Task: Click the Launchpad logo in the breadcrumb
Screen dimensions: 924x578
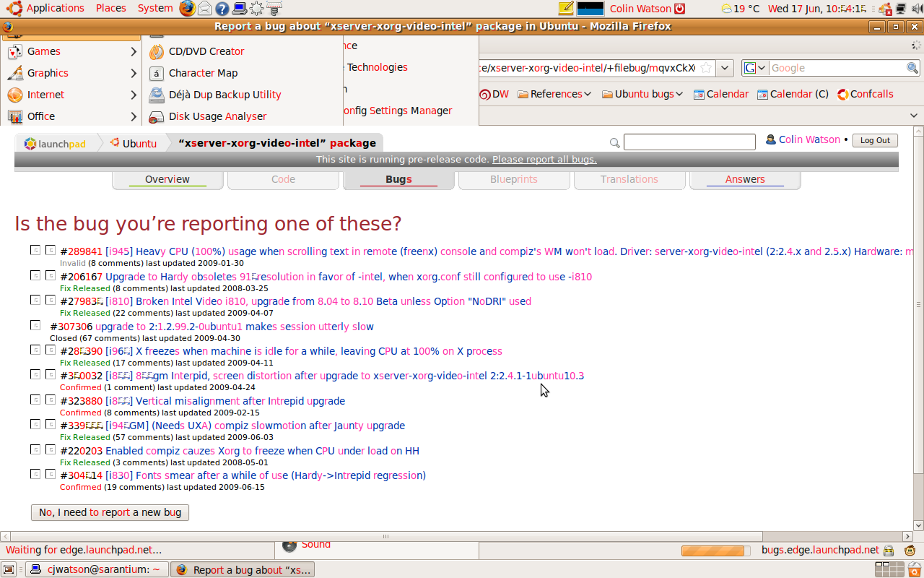Action: [56, 143]
